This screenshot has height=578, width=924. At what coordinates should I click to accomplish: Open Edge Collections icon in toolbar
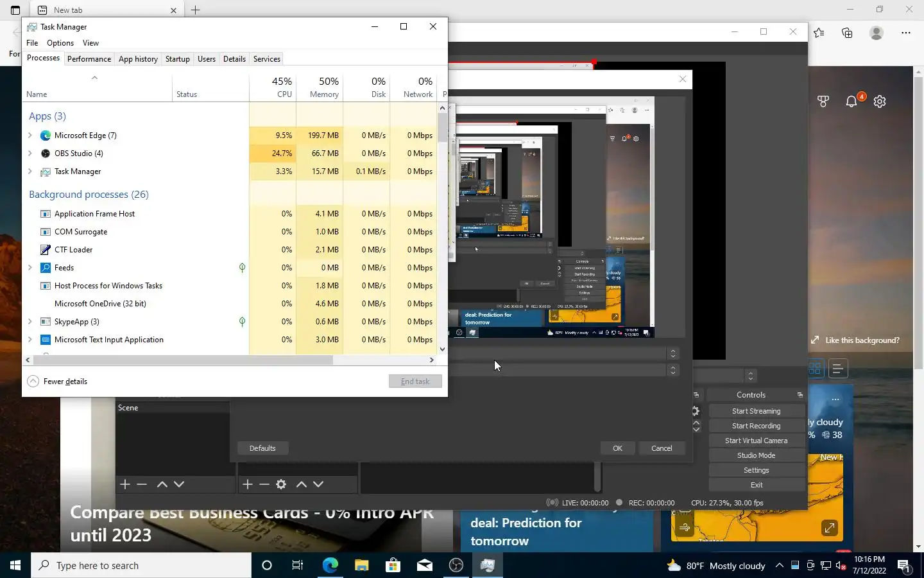[x=847, y=33]
